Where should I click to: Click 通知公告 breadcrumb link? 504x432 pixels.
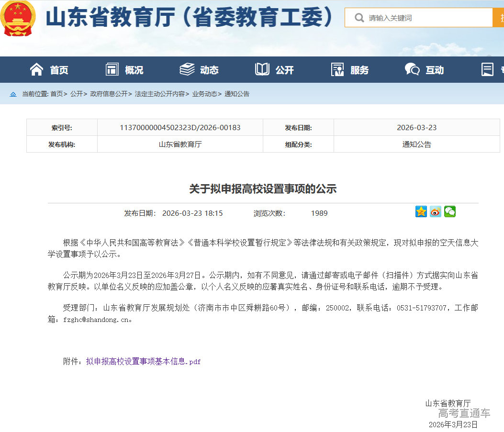[237, 94]
